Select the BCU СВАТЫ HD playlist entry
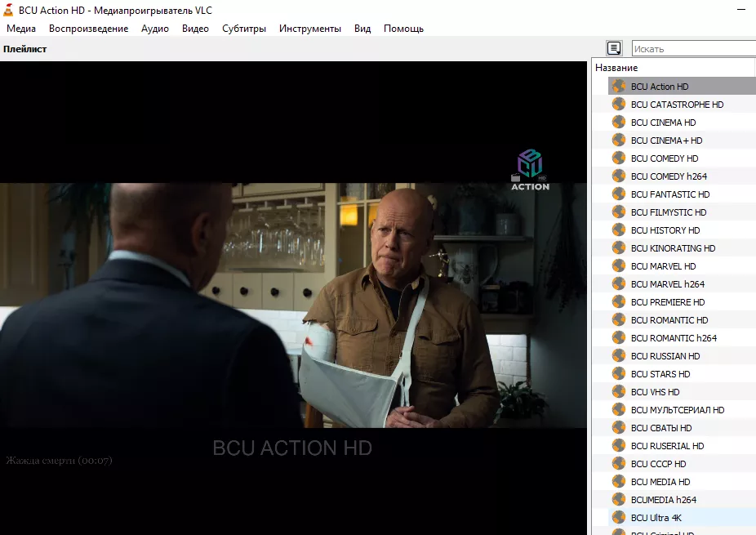Image resolution: width=756 pixels, height=535 pixels. 682,428
